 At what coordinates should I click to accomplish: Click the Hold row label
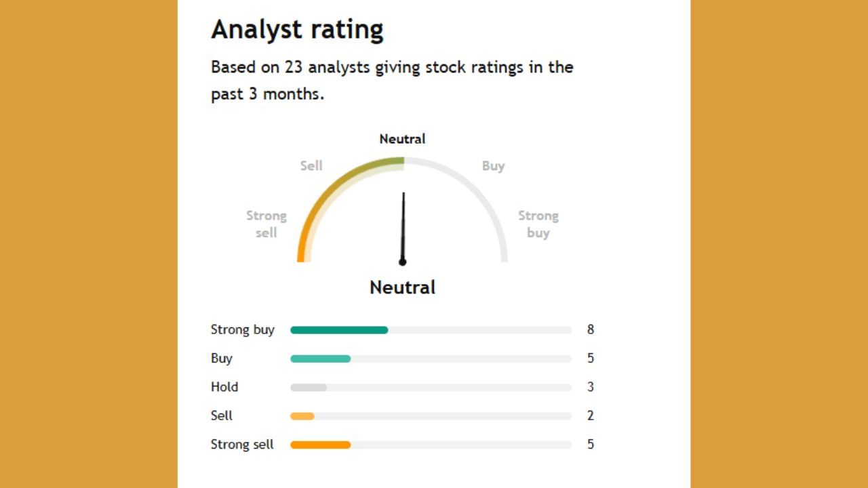224,387
